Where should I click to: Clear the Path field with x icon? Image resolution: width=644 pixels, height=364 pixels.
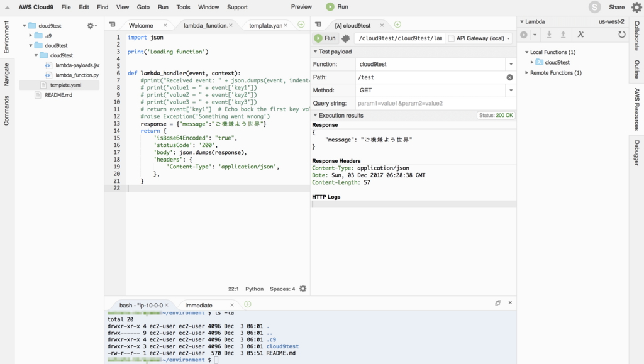coord(509,77)
